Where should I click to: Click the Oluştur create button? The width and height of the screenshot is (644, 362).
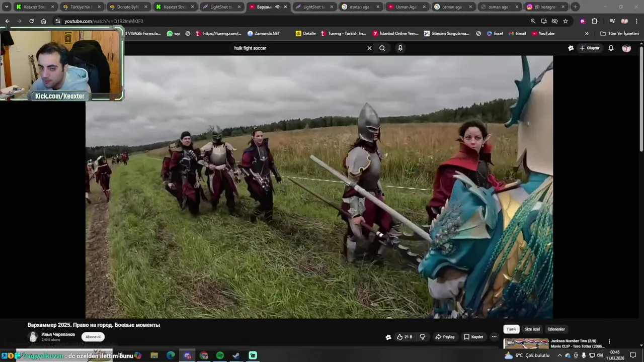tap(590, 48)
